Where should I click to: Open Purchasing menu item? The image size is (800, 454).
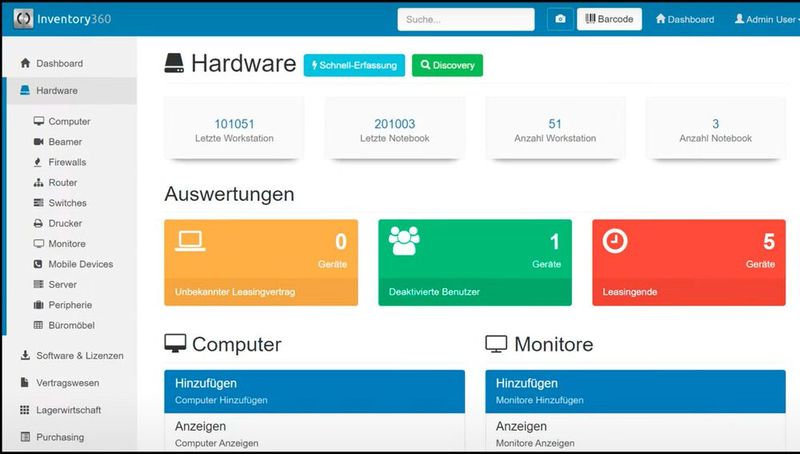point(60,437)
